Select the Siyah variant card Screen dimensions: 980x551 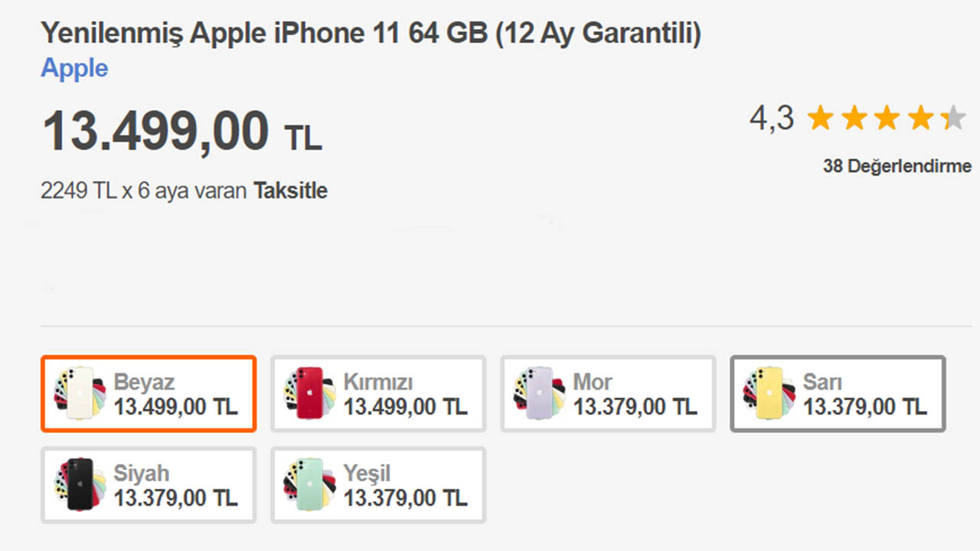click(148, 484)
